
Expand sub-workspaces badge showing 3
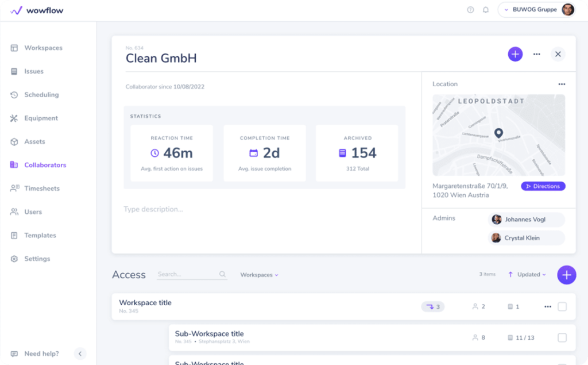pos(433,307)
